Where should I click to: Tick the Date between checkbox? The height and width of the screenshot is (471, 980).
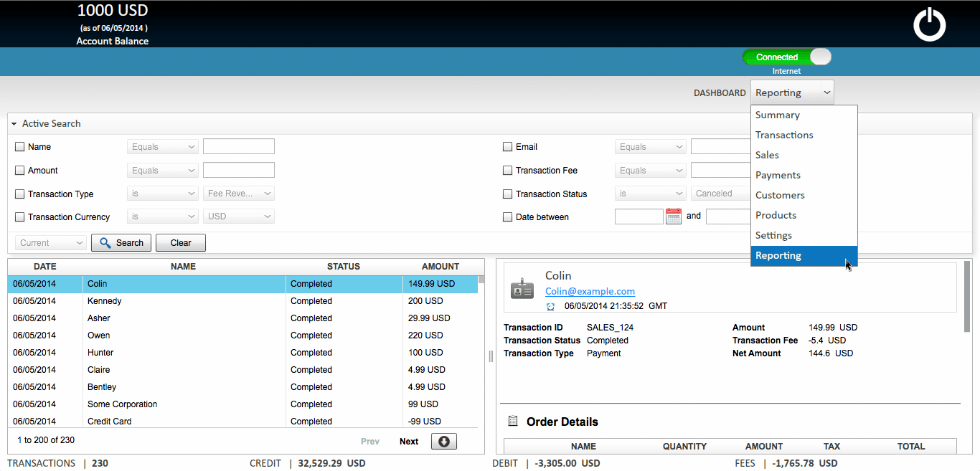click(x=508, y=217)
